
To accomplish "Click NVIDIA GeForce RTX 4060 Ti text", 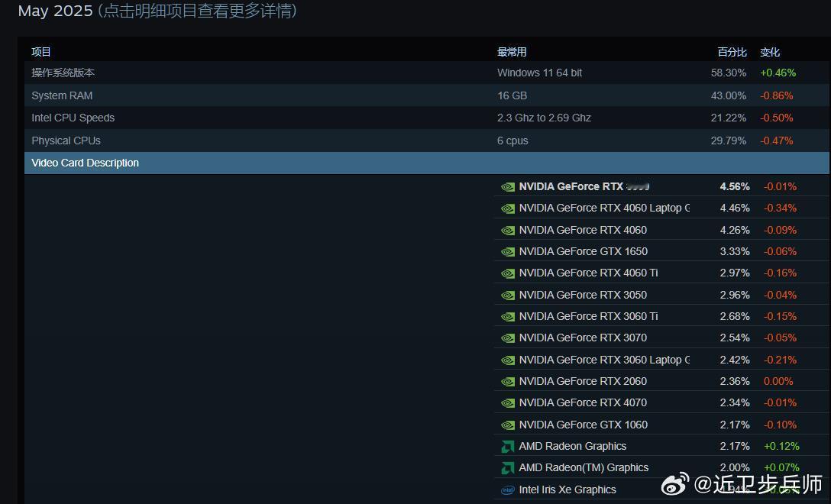I will (588, 273).
